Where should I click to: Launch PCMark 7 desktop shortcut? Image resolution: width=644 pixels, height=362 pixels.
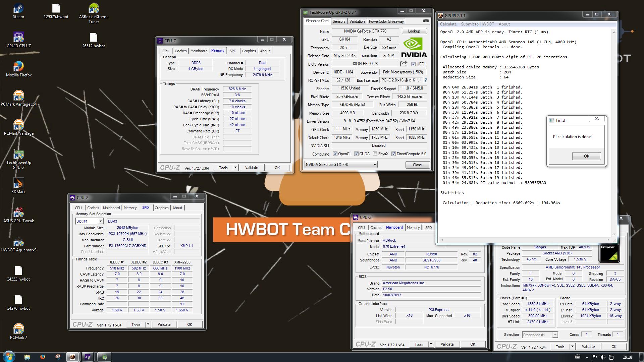pos(18,332)
